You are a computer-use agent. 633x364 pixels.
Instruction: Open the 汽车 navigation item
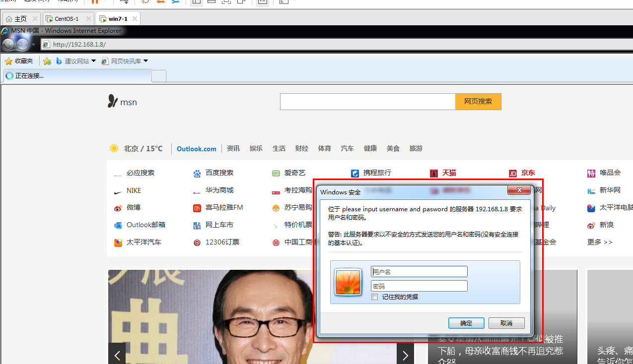click(348, 148)
